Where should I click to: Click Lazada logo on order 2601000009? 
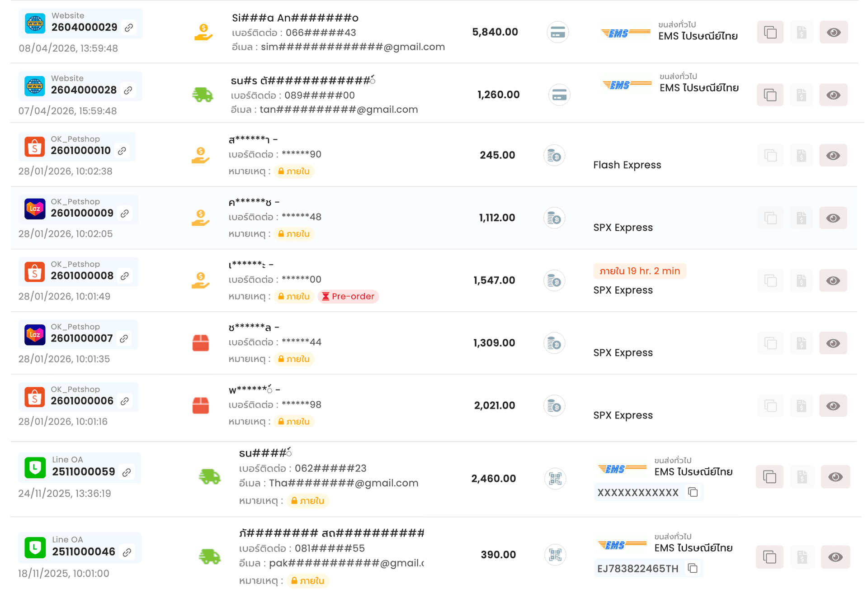pos(35,209)
